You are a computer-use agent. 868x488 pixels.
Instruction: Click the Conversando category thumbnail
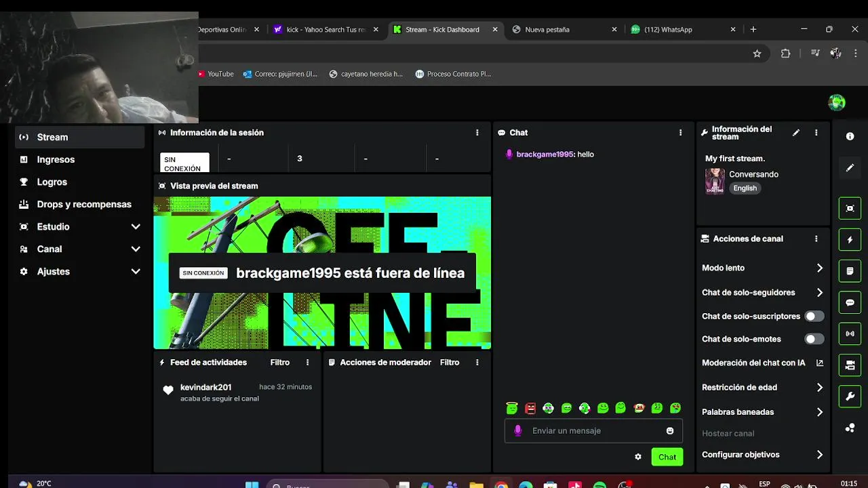715,181
